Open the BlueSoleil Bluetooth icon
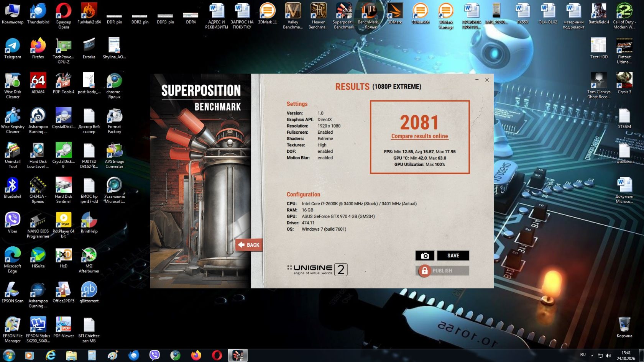This screenshot has width=644, height=362. [13, 188]
